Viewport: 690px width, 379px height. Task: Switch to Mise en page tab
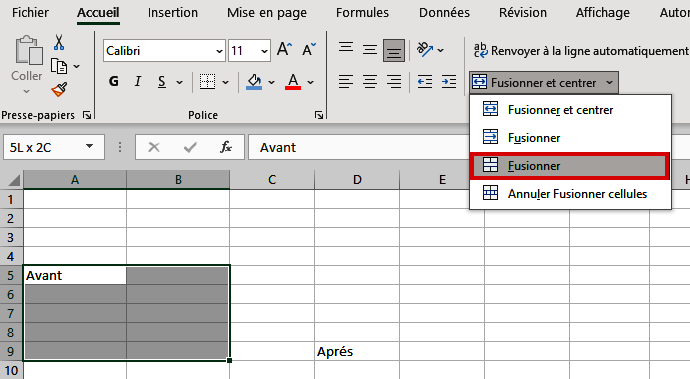(x=267, y=13)
